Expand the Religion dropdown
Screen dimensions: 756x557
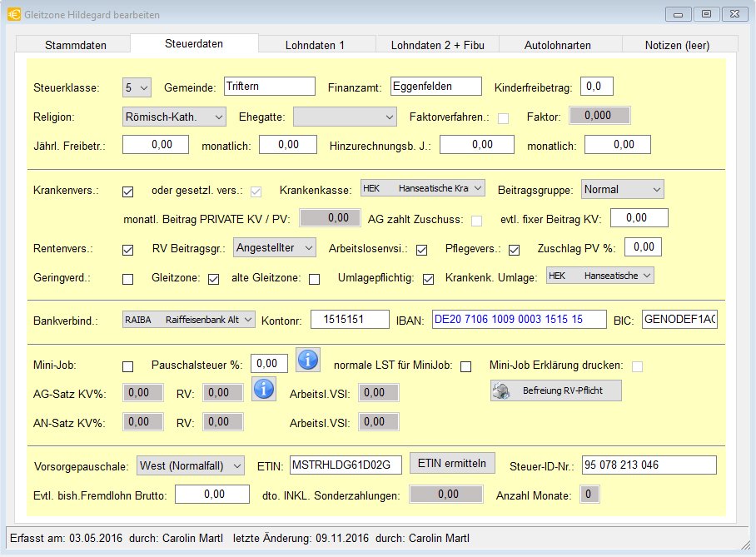click(x=175, y=117)
